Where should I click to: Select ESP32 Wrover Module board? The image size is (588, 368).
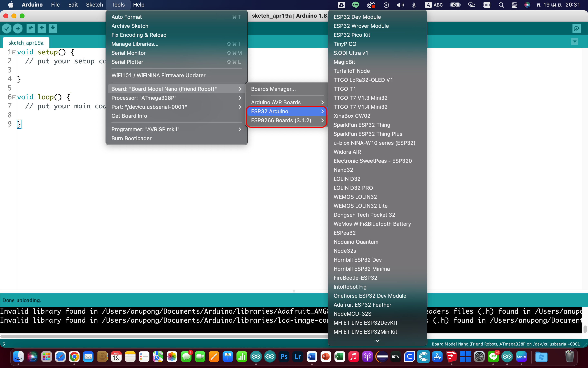click(377, 26)
